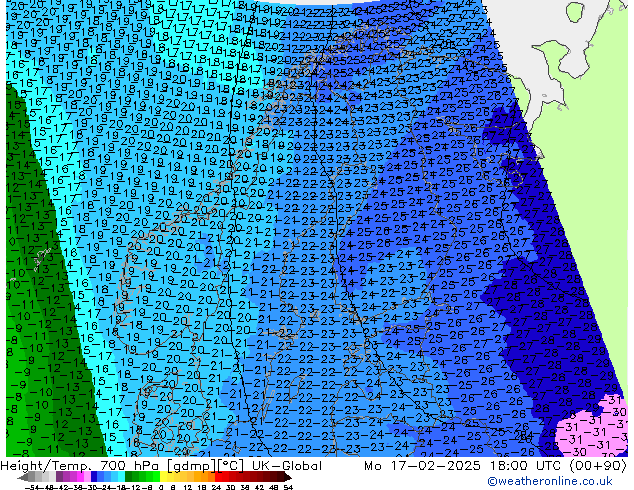634x490 pixels.
Task: Click the legend scale label '-54'
Action: (x=32, y=487)
